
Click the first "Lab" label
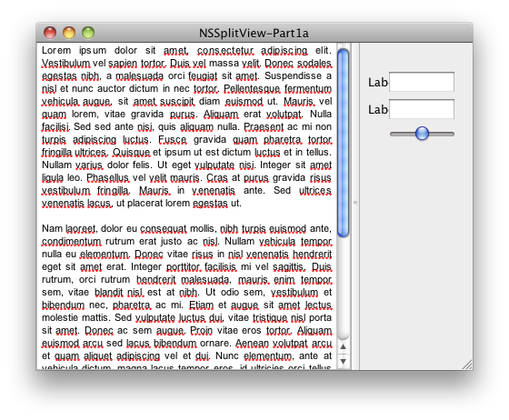coord(378,83)
